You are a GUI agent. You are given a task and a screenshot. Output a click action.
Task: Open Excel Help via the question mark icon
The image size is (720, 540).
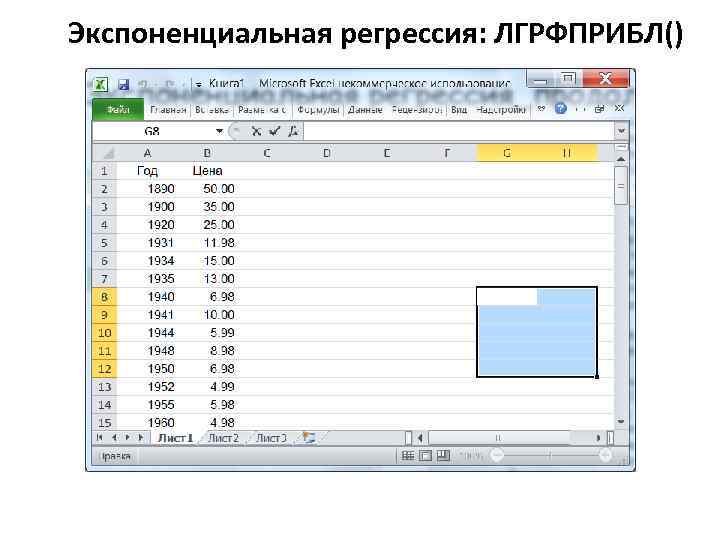coord(561,109)
